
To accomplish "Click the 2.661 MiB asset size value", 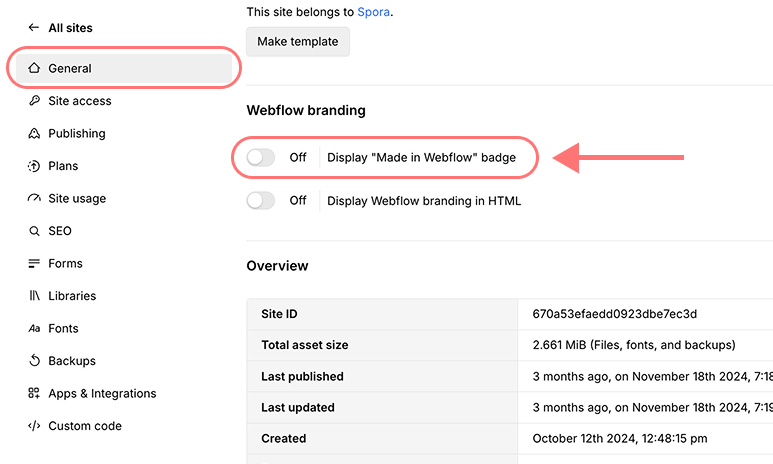I will tap(633, 345).
